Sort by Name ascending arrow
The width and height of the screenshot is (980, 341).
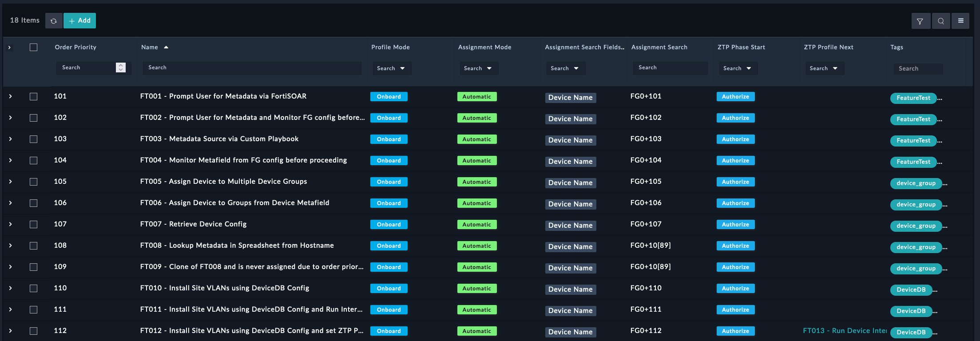tap(166, 47)
